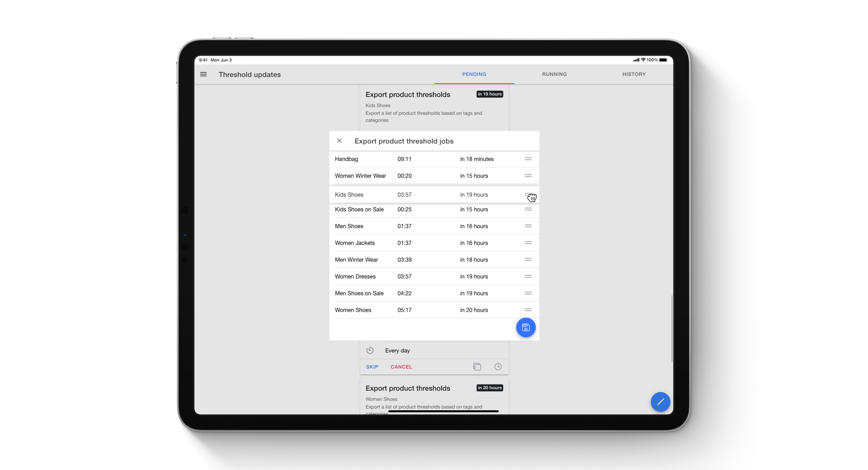Save the job order with the floppy disk button
The image size is (868, 470).
point(525,327)
